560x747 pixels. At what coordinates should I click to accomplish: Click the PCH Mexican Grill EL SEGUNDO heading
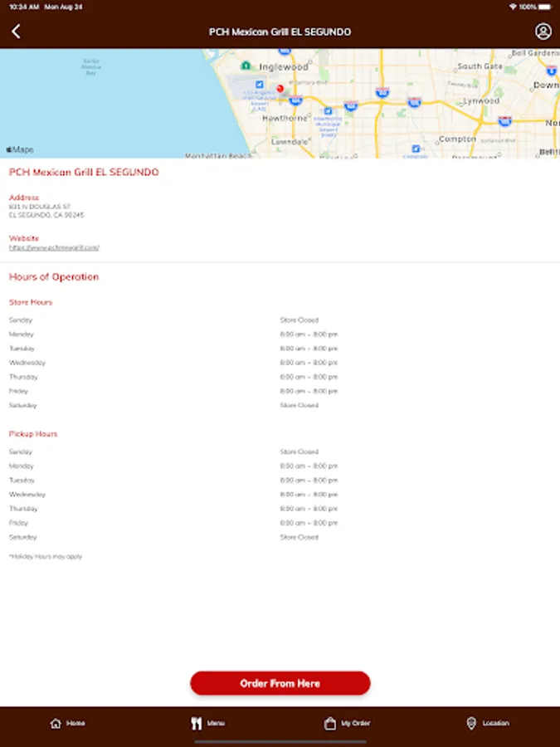click(84, 173)
